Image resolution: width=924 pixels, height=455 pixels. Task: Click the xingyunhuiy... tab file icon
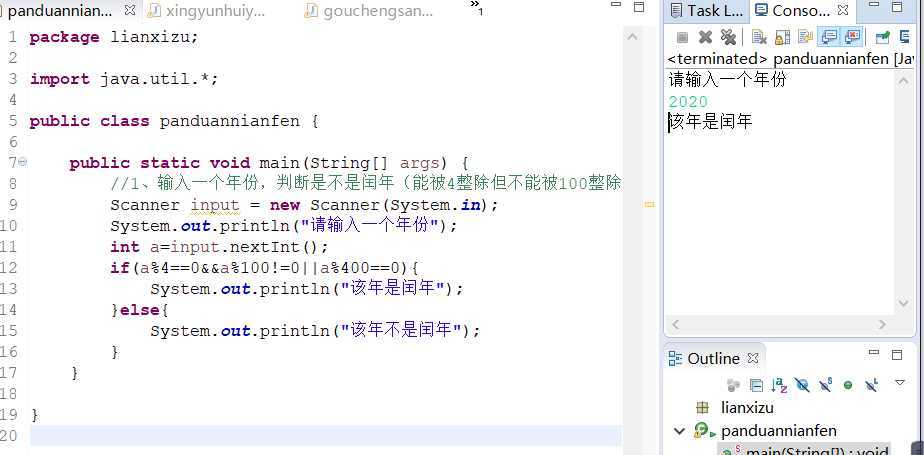point(154,11)
